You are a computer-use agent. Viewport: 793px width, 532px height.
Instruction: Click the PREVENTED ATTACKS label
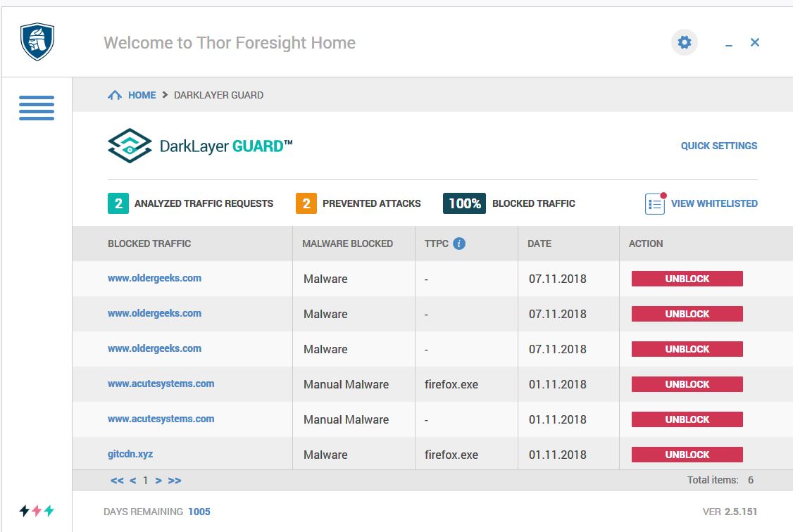tap(372, 203)
